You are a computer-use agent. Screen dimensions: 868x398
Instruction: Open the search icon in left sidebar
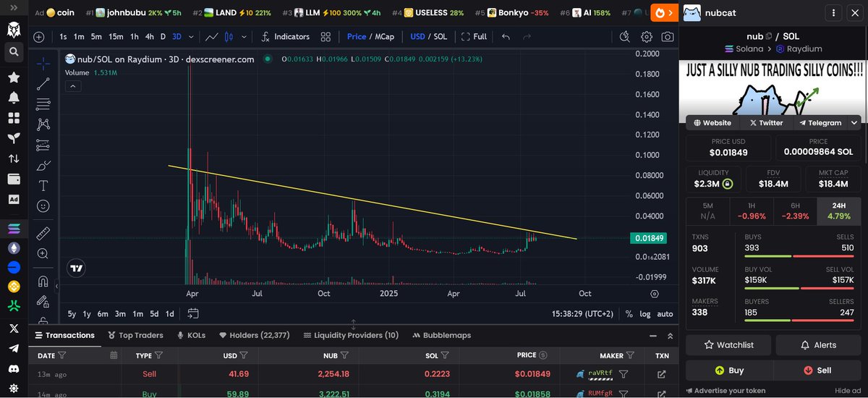13,51
